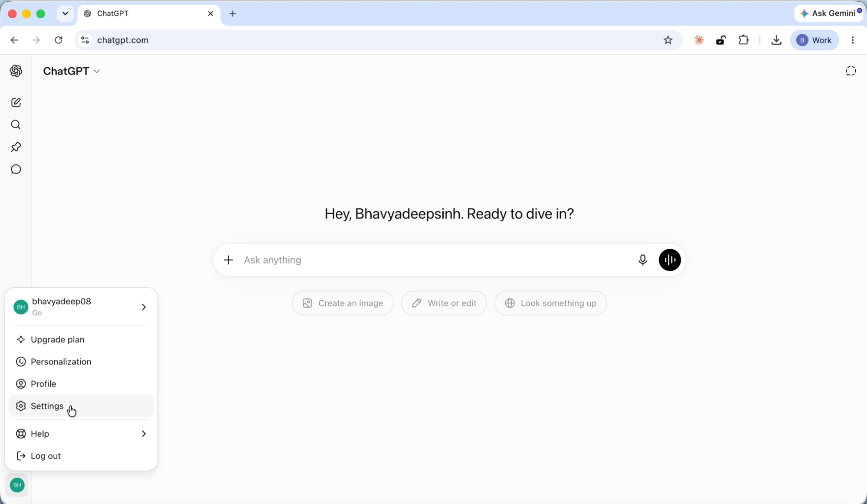Open tab search dropdown arrow
The height and width of the screenshot is (504, 867).
tap(65, 14)
